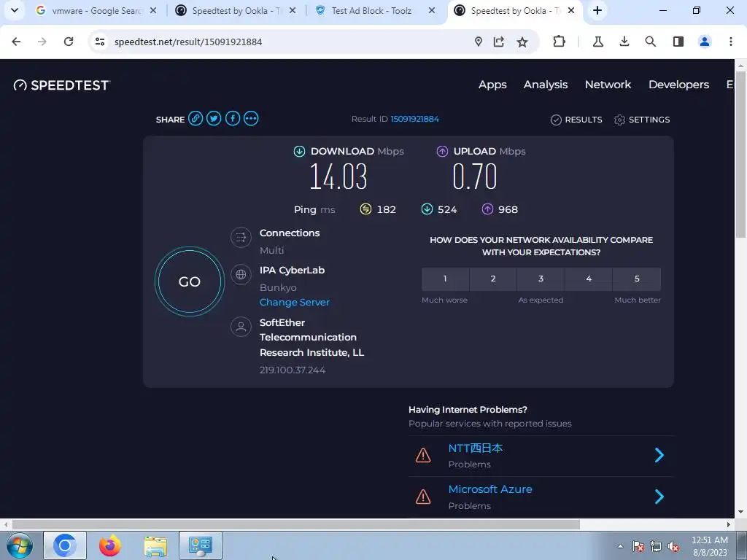The image size is (747, 560).
Task: Share result on Twitter
Action: [x=214, y=118]
